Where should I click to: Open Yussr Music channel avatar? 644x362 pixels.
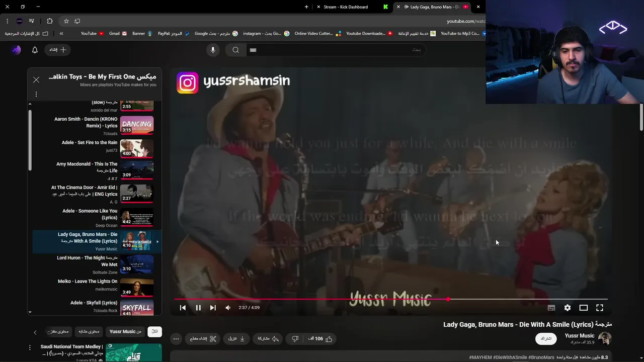(605, 338)
